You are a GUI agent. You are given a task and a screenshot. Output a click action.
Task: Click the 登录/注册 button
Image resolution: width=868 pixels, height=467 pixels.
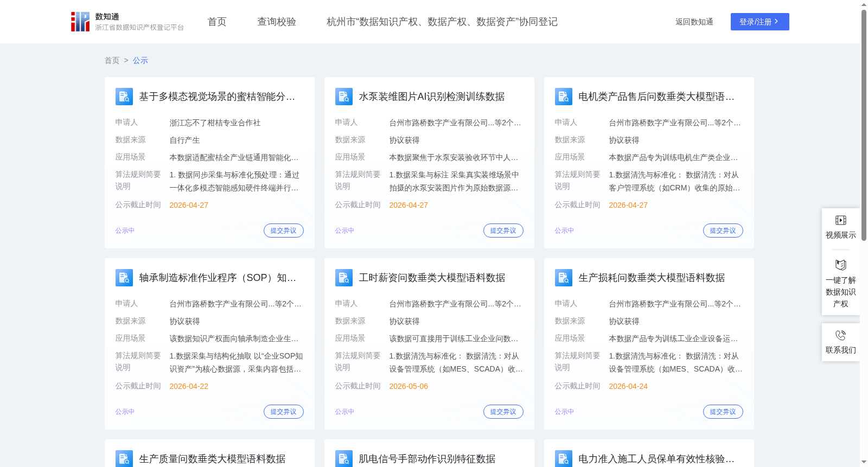click(x=759, y=22)
